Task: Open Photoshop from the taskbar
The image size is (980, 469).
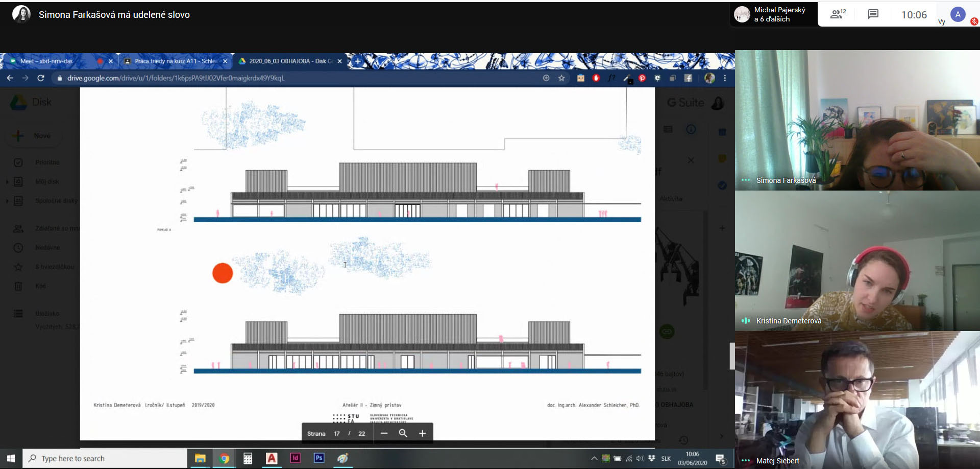Action: [x=319, y=458]
